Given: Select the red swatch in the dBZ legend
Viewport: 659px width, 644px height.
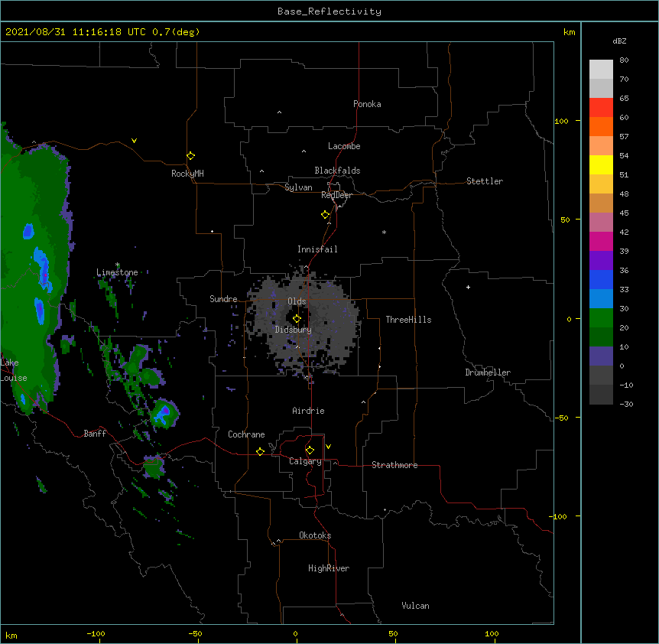Looking at the screenshot, I should (x=601, y=108).
